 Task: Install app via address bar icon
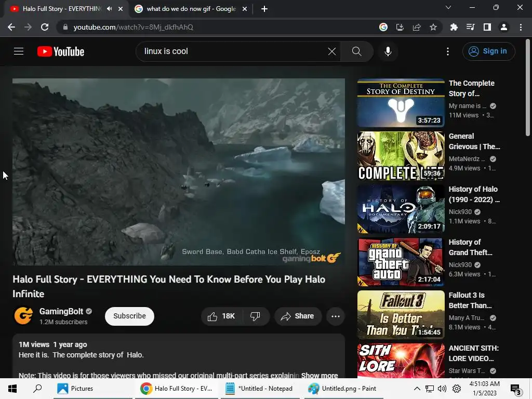pos(400,27)
